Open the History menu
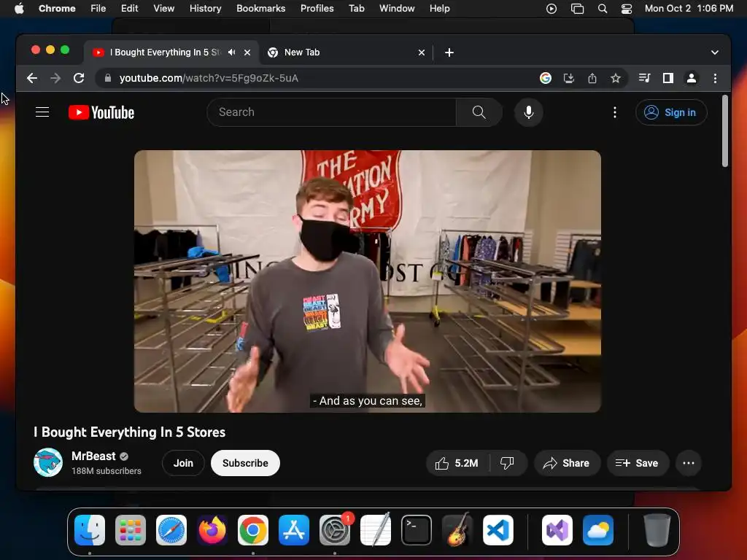747x560 pixels. [x=205, y=8]
